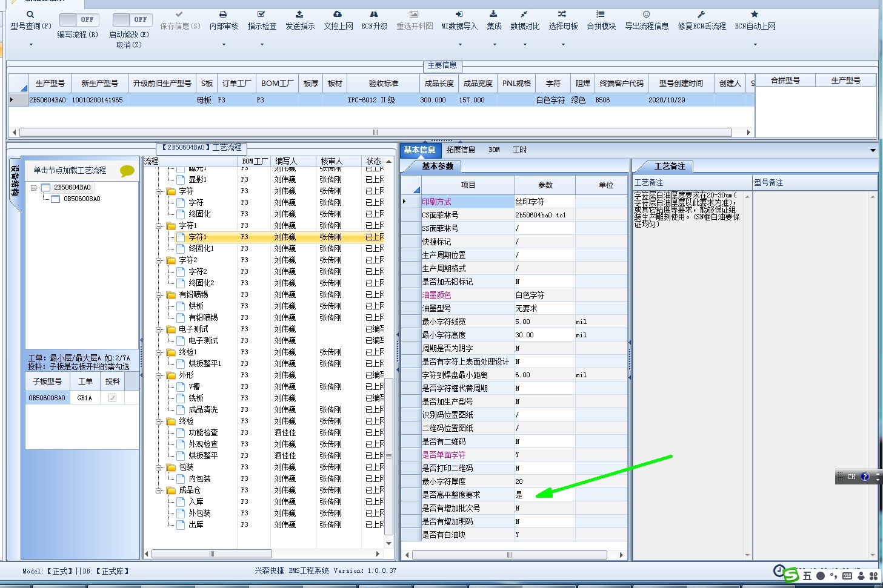This screenshot has height=588, width=883.
Task: Click the input method user account icon
Action: click(861, 576)
